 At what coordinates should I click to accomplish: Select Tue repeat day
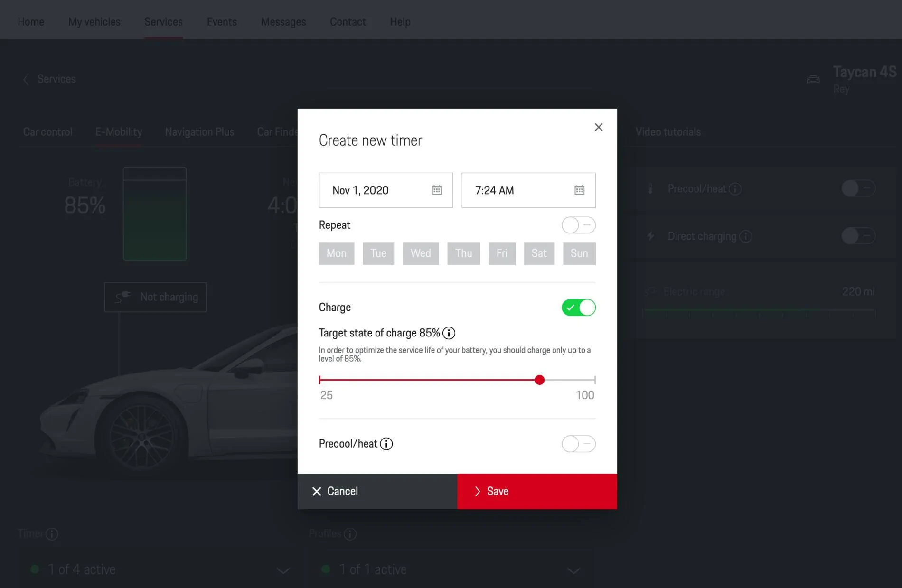378,253
